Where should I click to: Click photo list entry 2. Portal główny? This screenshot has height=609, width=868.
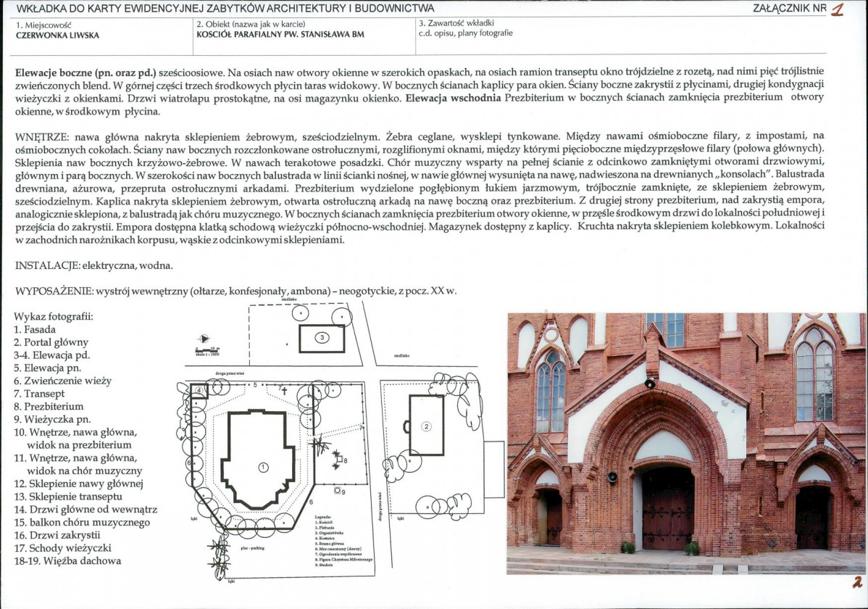pyautogui.click(x=51, y=342)
